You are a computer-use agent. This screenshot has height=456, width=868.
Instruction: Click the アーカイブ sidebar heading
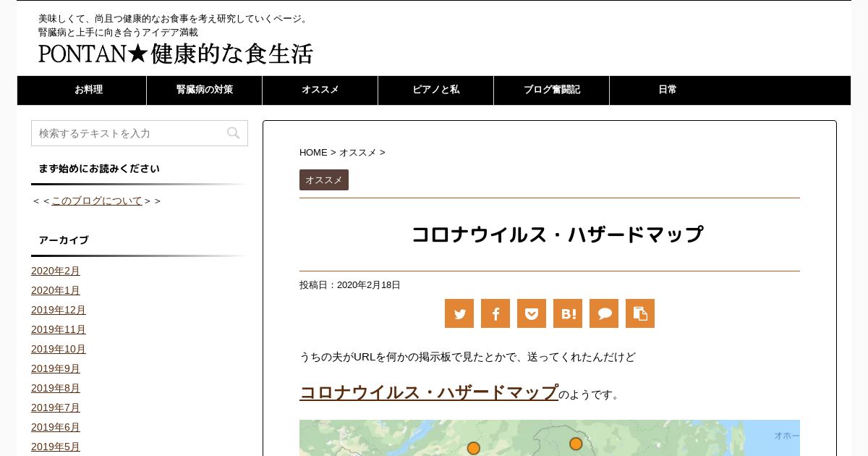[x=64, y=240]
